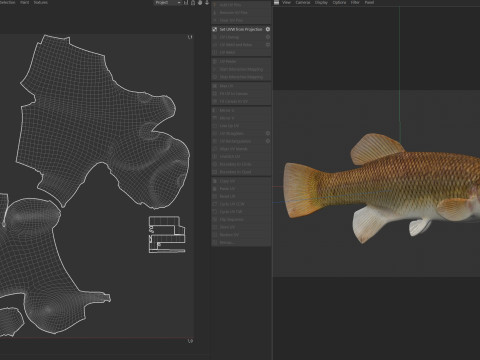Click the Paste UV icon
The image size is (480, 360).
coord(215,189)
